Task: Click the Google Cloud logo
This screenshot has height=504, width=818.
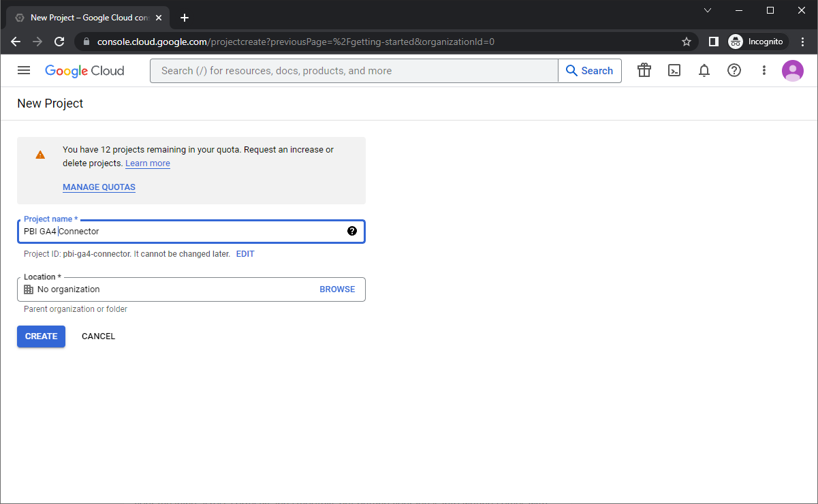Action: [x=84, y=71]
